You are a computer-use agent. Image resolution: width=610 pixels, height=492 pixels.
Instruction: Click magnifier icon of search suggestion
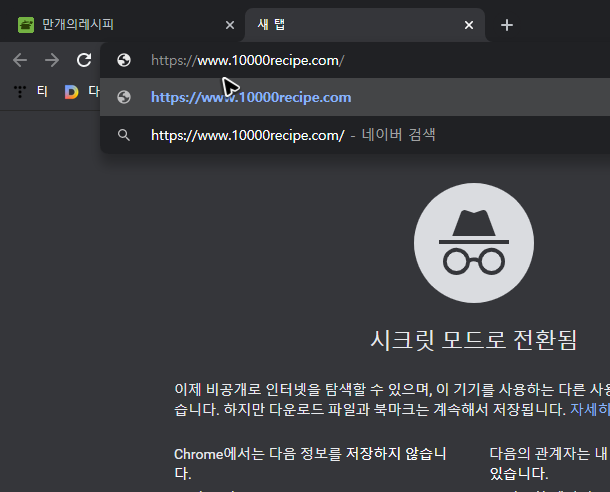point(124,135)
